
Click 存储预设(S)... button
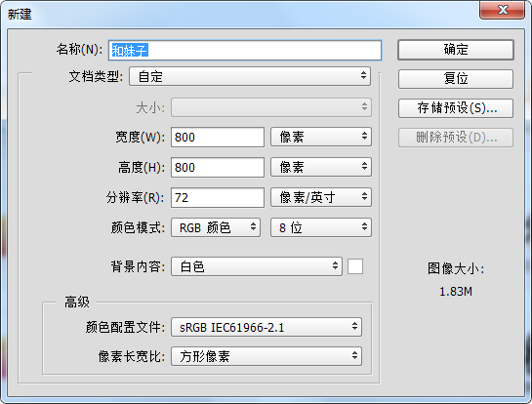[x=456, y=108]
